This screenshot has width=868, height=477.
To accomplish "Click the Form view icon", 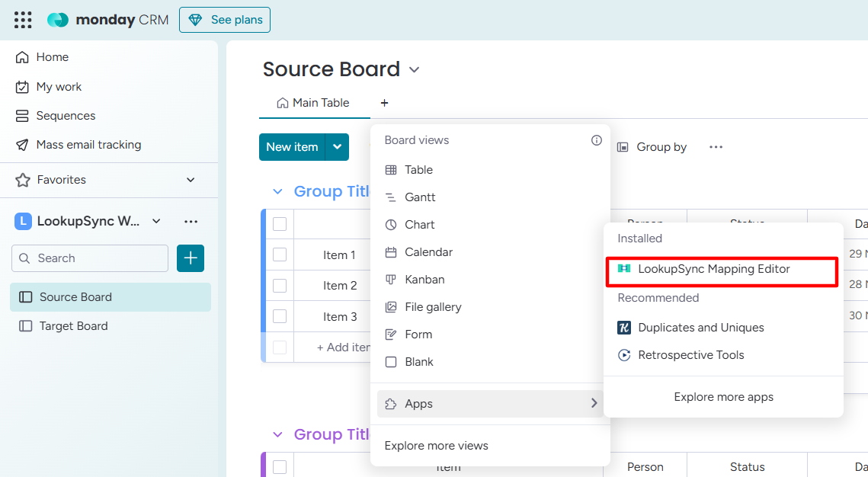I will (x=391, y=335).
